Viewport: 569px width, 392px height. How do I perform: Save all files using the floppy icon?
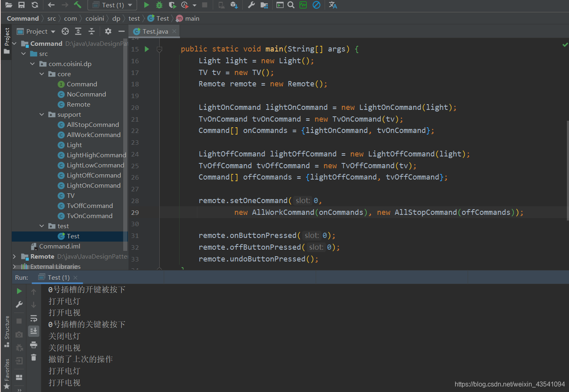coord(21,5)
